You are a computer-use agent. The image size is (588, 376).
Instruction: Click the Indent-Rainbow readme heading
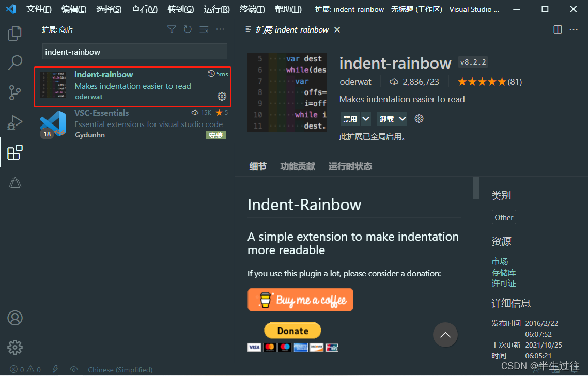pyautogui.click(x=304, y=205)
